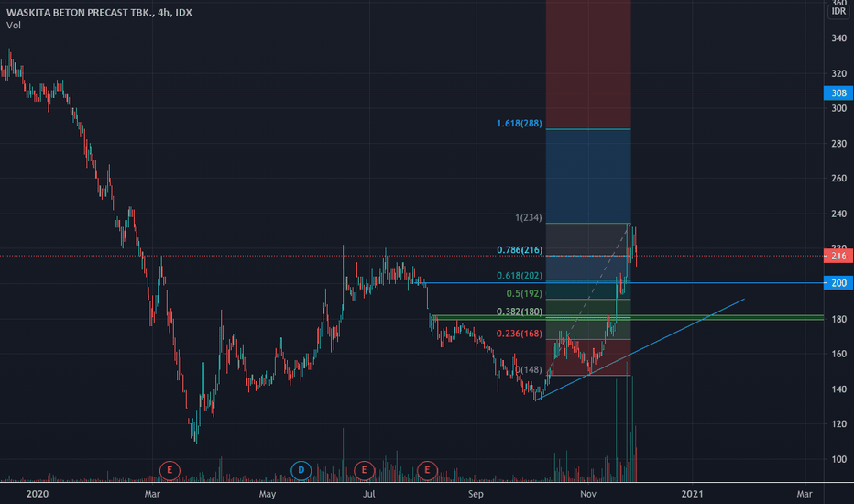Click the 2021 date label on time axis
This screenshot has width=854, height=504.
point(692,494)
